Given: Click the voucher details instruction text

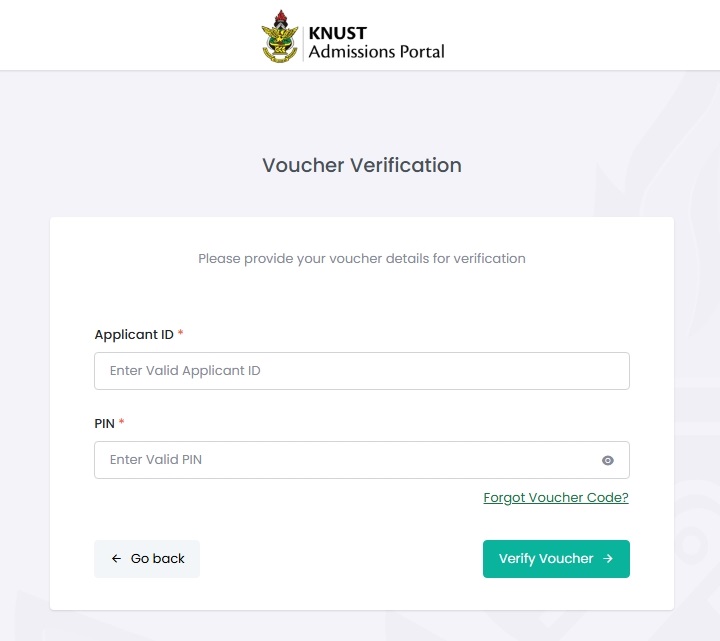Looking at the screenshot, I should 361,258.
